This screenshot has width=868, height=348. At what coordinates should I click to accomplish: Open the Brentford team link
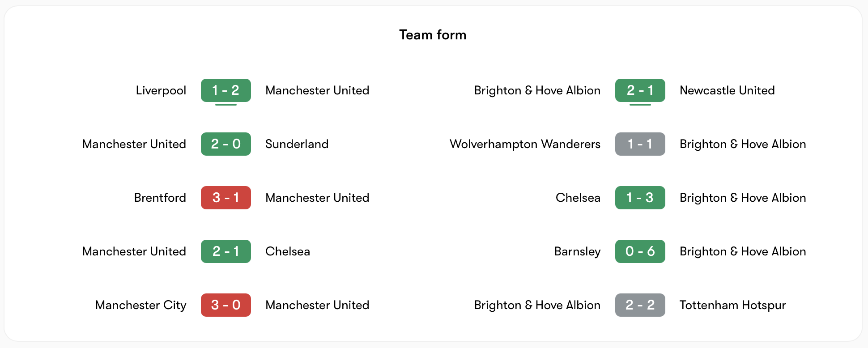click(x=160, y=198)
